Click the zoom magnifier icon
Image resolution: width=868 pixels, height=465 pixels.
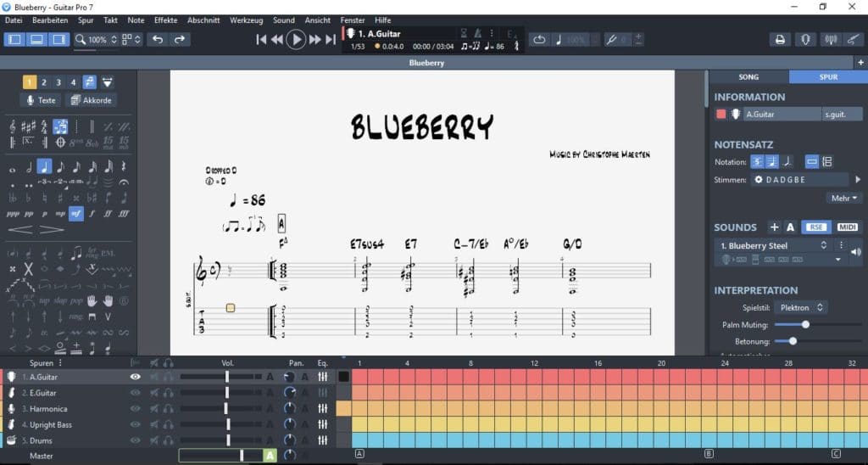pyautogui.click(x=81, y=39)
